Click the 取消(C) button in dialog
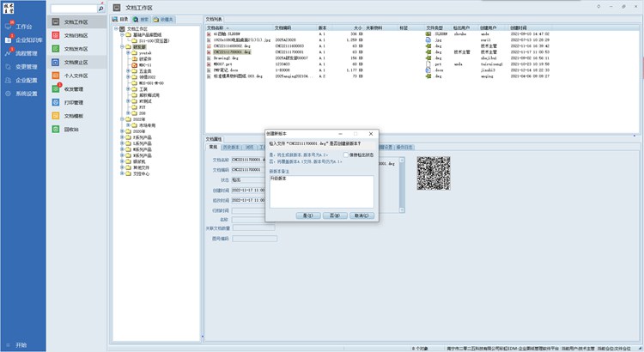This screenshot has height=352, width=644. coord(362,215)
